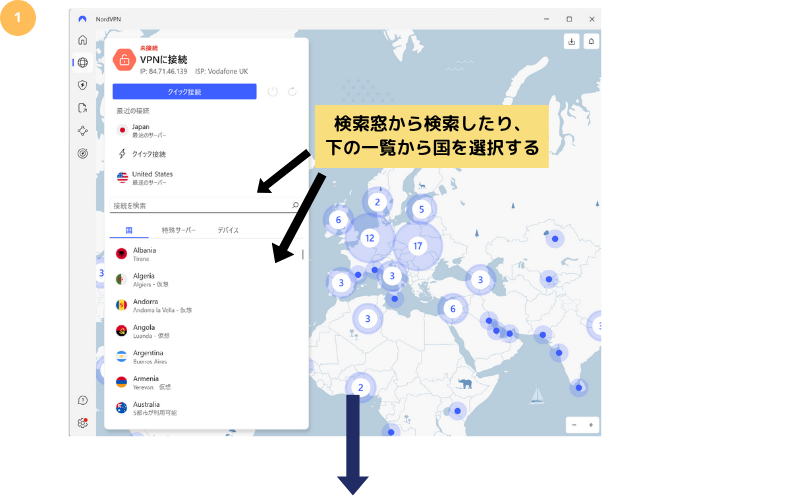800x500 pixels.
Task: Click the Argentina flag icon
Action: tap(121, 356)
